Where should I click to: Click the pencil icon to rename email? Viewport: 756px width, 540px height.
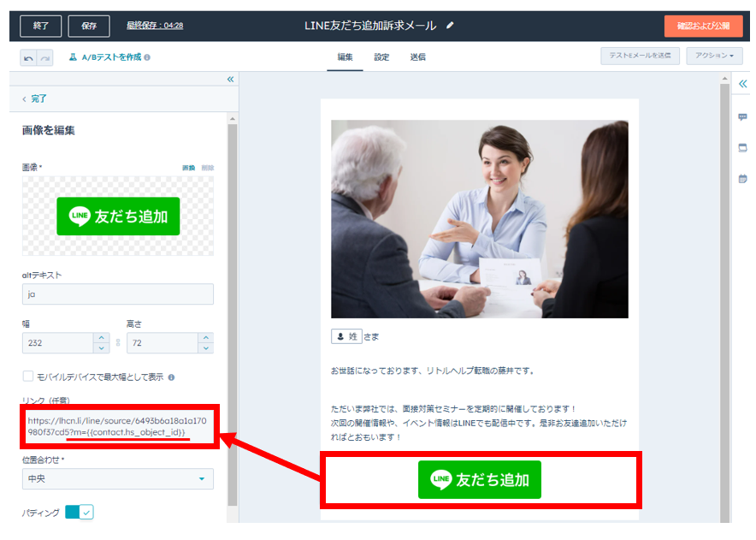(x=451, y=26)
